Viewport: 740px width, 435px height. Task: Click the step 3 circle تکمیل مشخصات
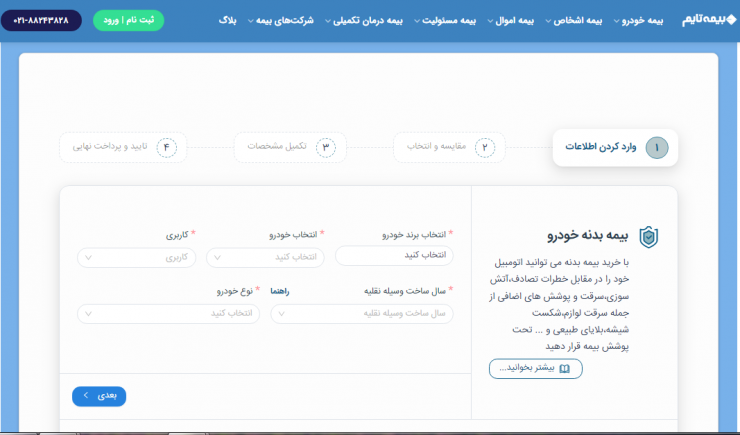pyautogui.click(x=326, y=148)
